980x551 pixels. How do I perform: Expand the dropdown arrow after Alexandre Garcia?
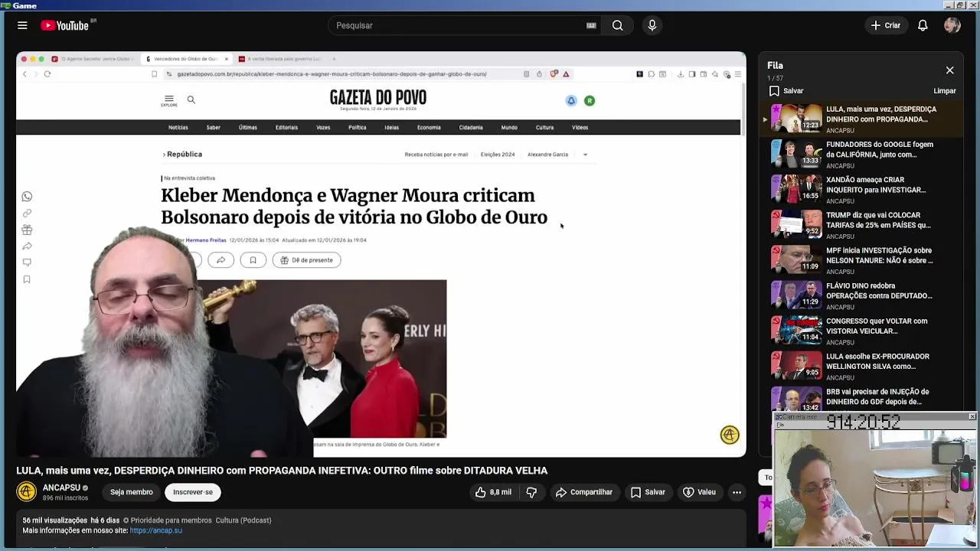click(585, 155)
